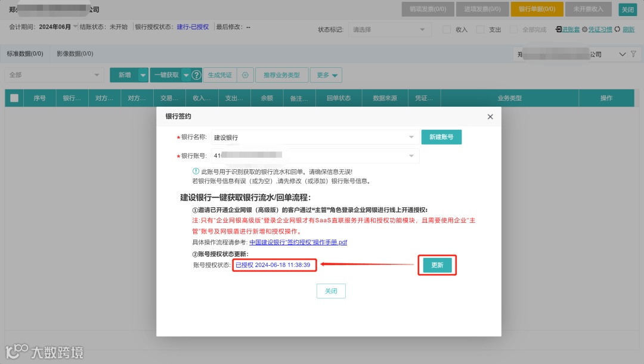Click the 业务类型 column header
Image resolution: width=644 pixels, height=364 pixels.
tap(510, 98)
